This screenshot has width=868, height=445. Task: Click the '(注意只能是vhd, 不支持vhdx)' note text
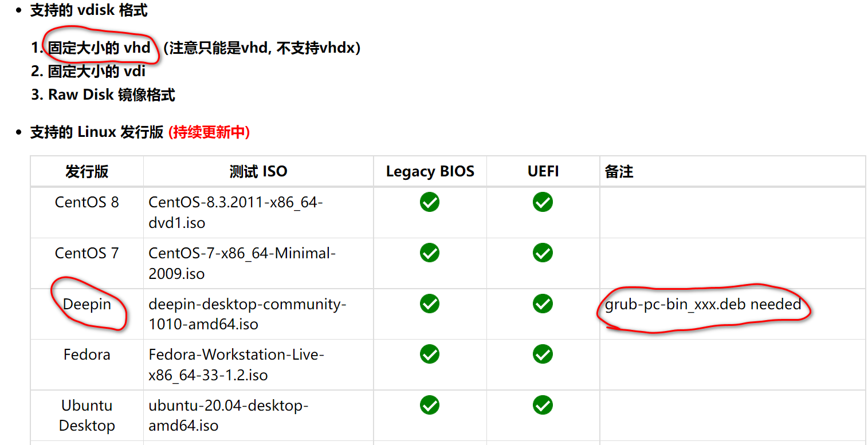tap(262, 48)
